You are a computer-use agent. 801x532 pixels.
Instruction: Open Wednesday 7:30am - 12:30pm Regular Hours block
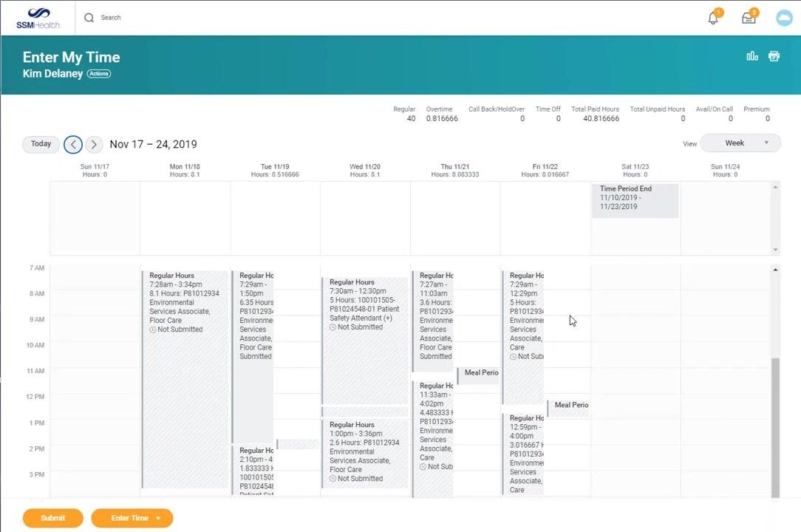[x=365, y=341]
